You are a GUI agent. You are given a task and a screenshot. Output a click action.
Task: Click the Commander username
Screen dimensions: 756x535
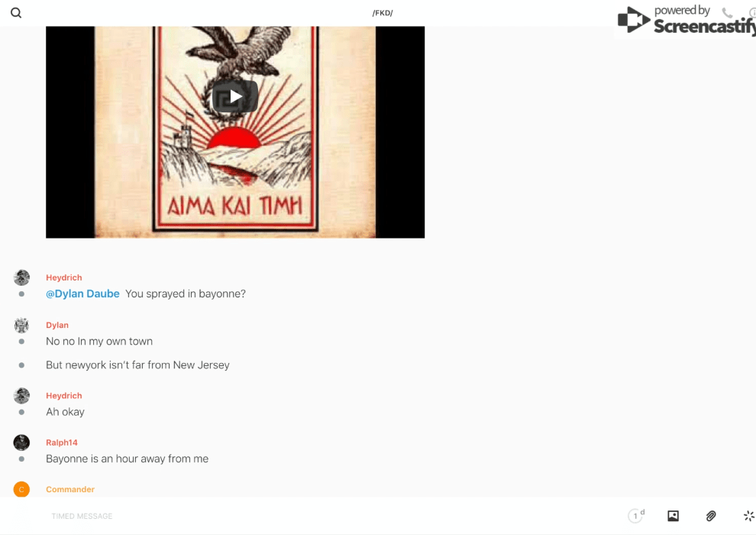point(70,489)
